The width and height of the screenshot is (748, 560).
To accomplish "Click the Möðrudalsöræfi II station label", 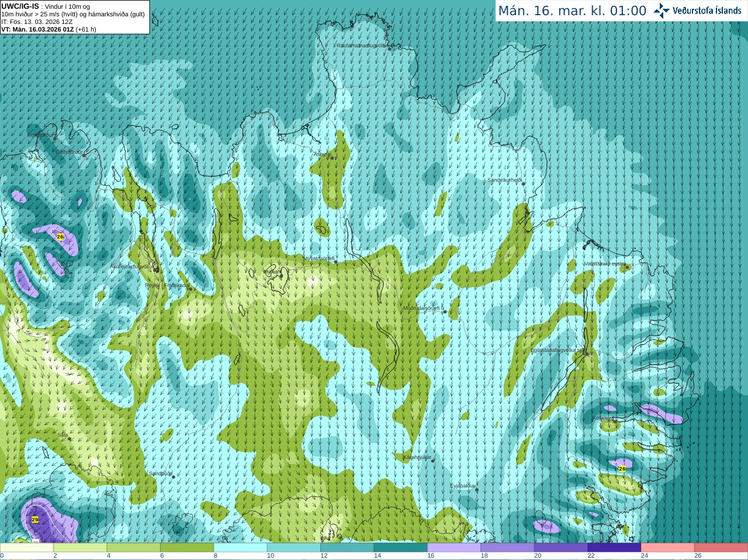I will pyautogui.click(x=424, y=308).
